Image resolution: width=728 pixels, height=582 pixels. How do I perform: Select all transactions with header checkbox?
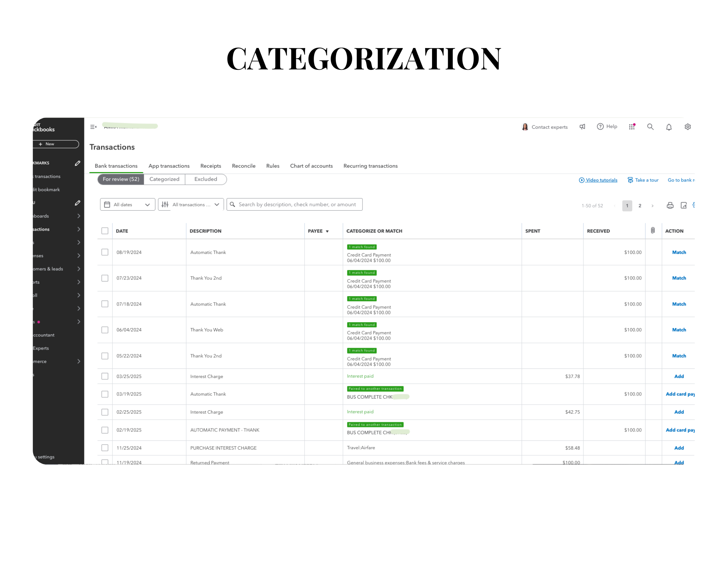coord(105,231)
